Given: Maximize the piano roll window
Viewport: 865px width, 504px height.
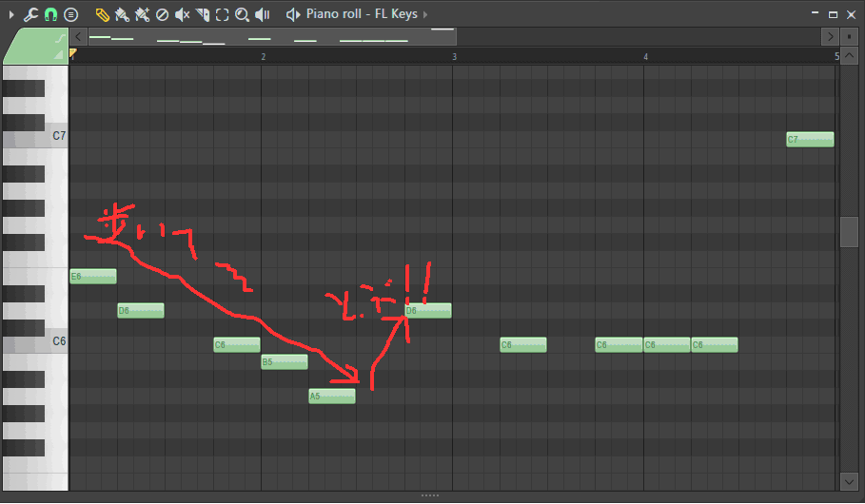Looking at the screenshot, I should pyautogui.click(x=833, y=14).
